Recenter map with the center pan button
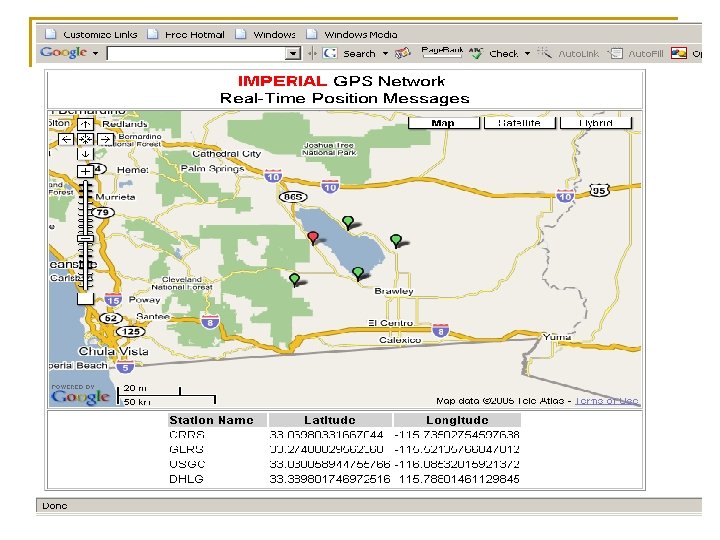Image resolution: width=720 pixels, height=540 pixels. (85, 139)
